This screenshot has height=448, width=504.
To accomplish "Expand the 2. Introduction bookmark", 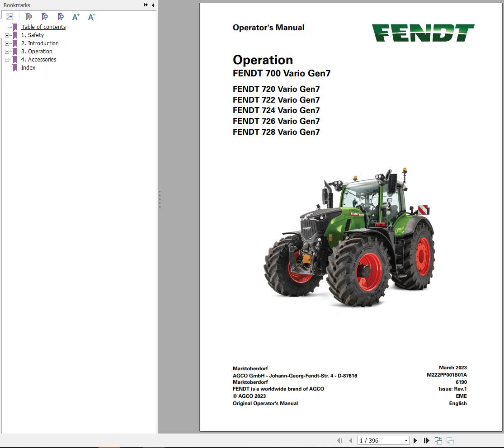I will coord(7,43).
